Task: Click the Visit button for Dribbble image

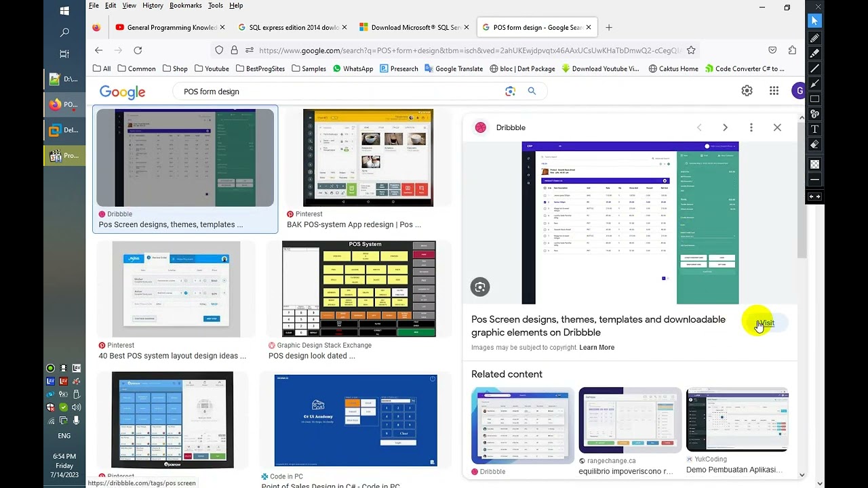Action: click(x=766, y=323)
